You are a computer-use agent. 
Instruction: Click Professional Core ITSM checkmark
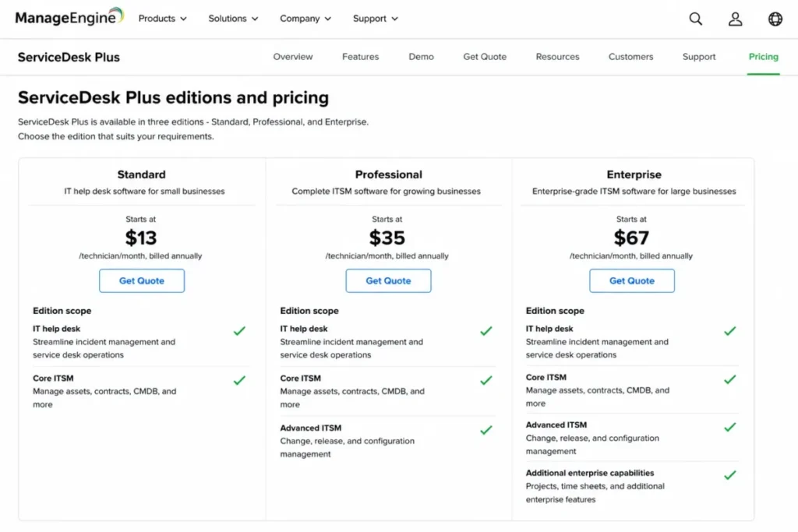tap(486, 380)
